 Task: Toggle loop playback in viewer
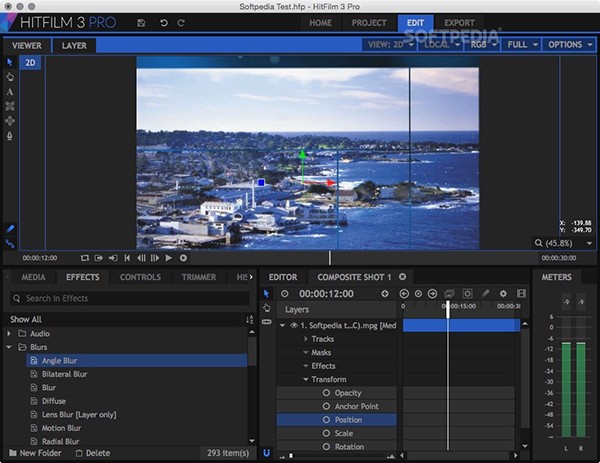(x=85, y=258)
